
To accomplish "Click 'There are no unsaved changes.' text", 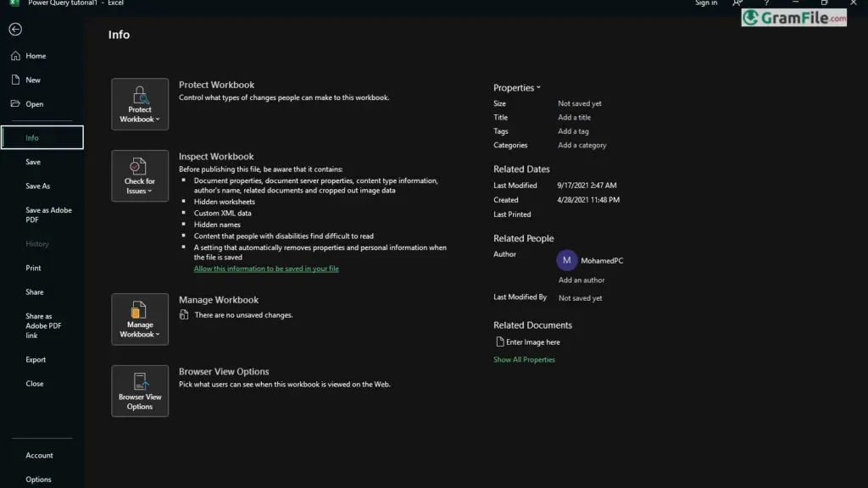I will click(x=243, y=315).
